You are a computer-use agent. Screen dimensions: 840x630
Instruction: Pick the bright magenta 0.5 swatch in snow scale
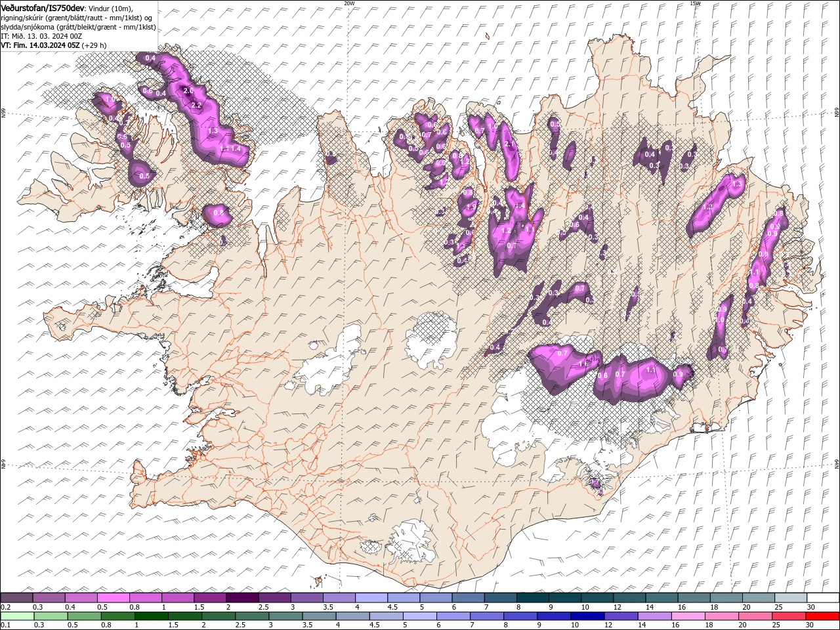click(x=113, y=598)
